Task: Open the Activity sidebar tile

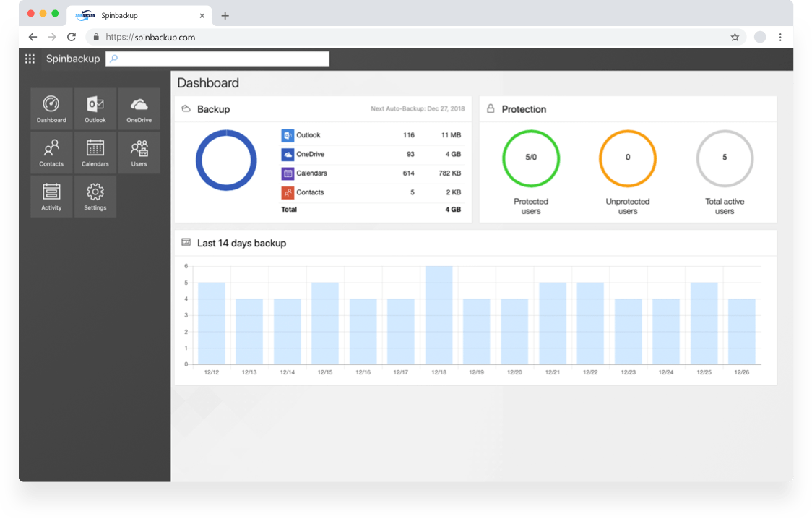Action: point(51,197)
